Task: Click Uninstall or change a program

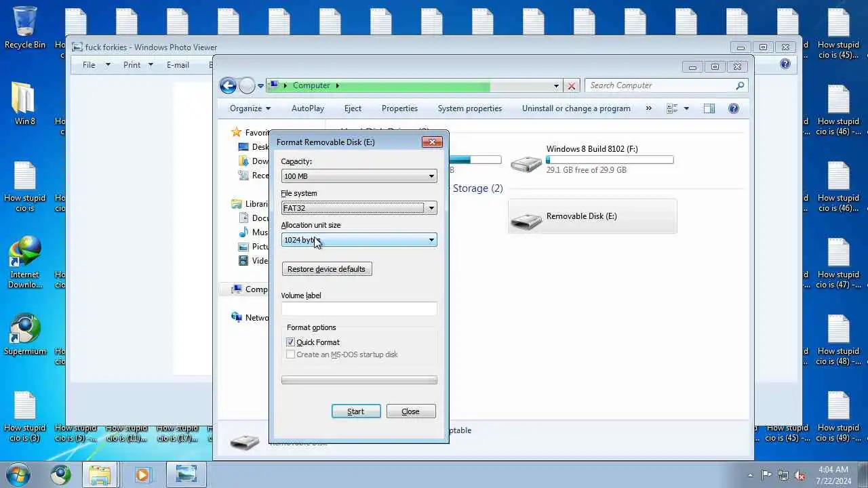Action: (x=576, y=108)
